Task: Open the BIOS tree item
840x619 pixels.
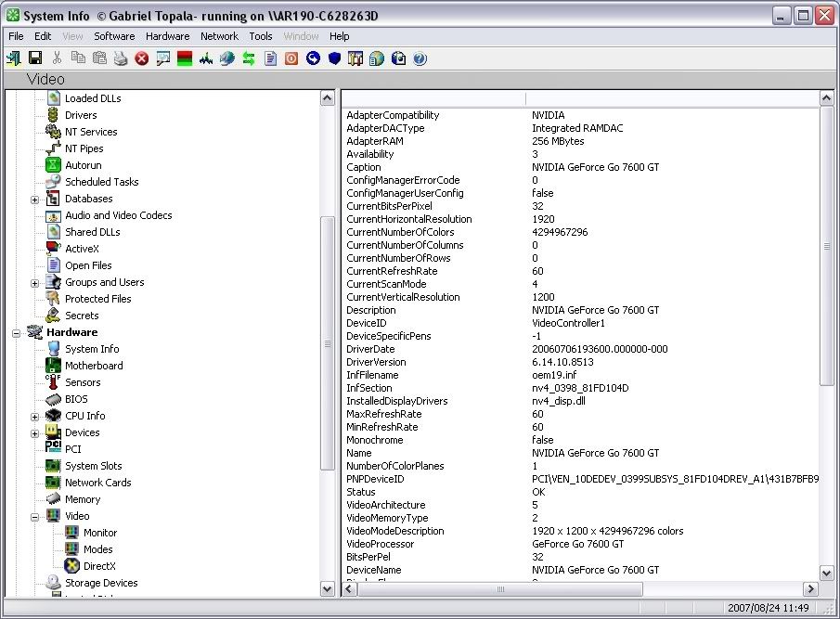Action: click(76, 399)
